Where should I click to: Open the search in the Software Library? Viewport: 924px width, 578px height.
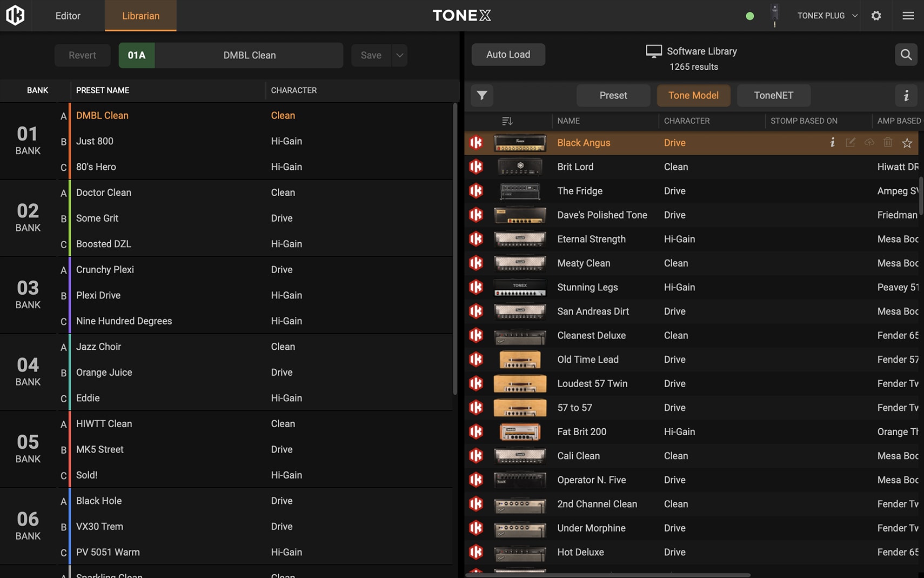coord(906,55)
